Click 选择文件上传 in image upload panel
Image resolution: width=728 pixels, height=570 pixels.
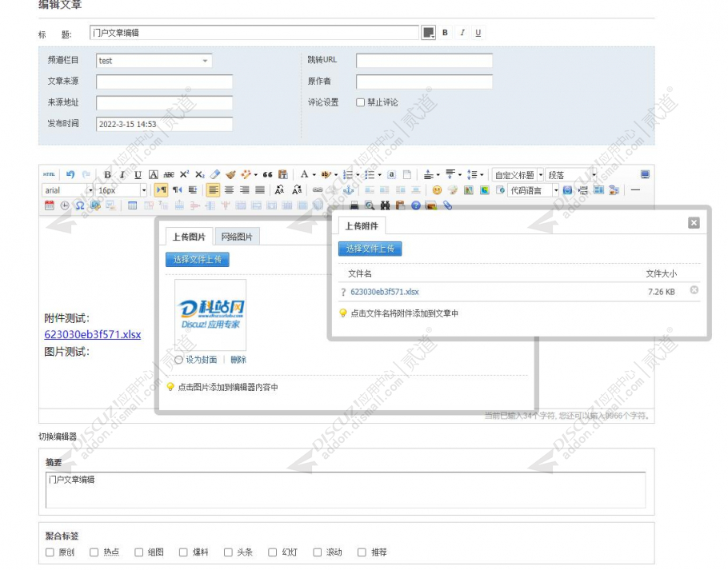[x=198, y=259]
